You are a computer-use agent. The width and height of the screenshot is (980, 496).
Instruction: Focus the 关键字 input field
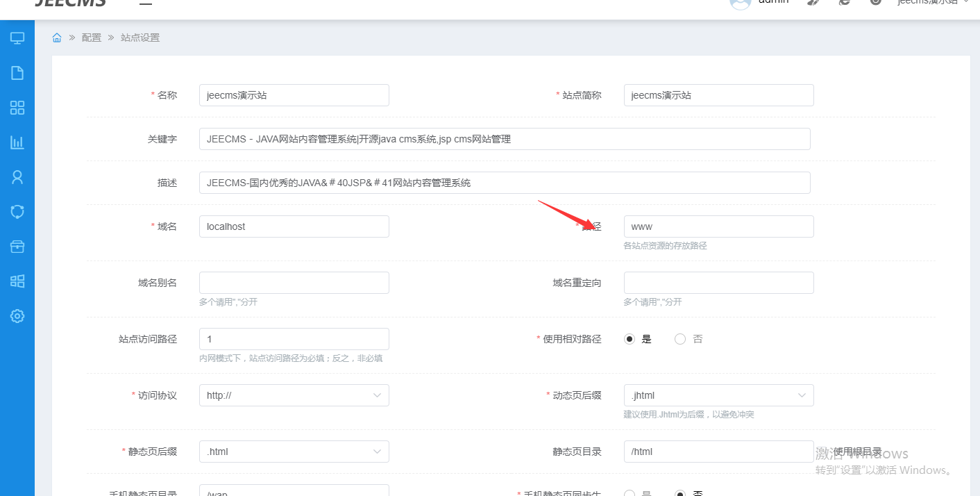[505, 139]
